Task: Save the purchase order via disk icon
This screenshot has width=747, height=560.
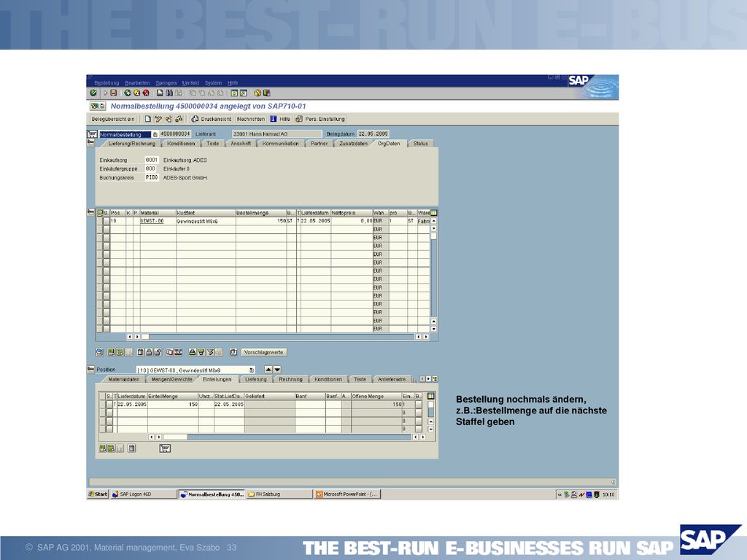Action: point(113,93)
